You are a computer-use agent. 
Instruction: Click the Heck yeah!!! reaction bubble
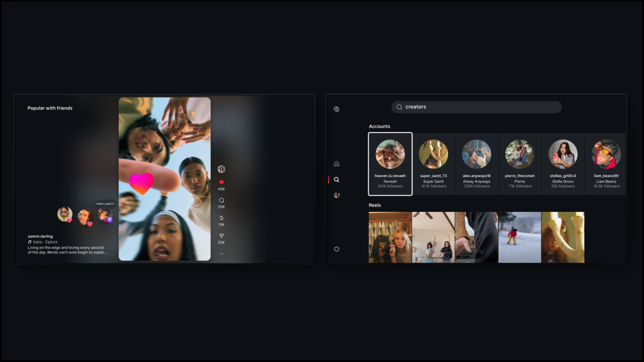pos(106,204)
